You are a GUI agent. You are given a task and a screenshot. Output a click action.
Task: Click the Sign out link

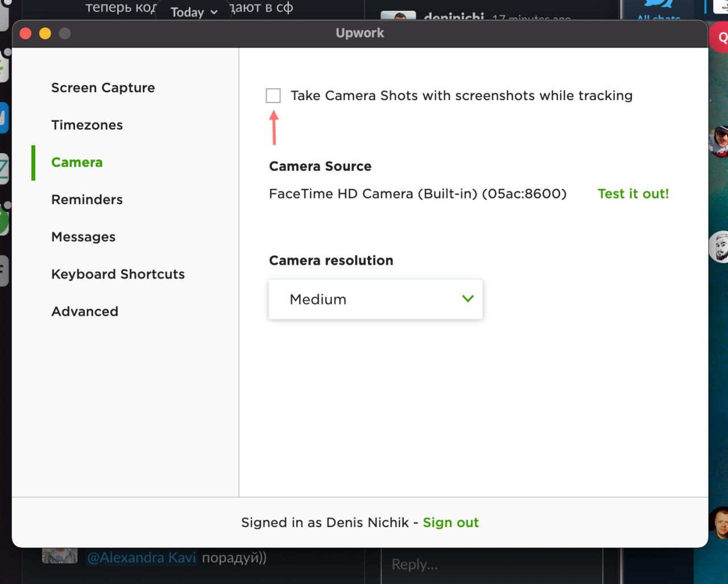(x=450, y=523)
